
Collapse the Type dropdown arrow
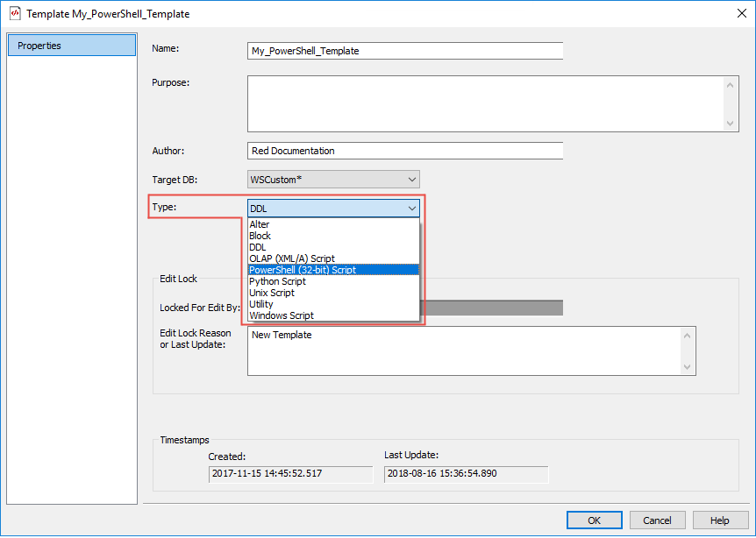pyautogui.click(x=411, y=209)
